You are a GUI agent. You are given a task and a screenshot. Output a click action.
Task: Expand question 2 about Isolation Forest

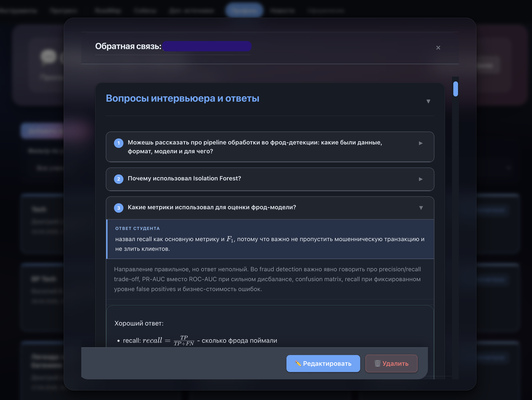coord(420,179)
